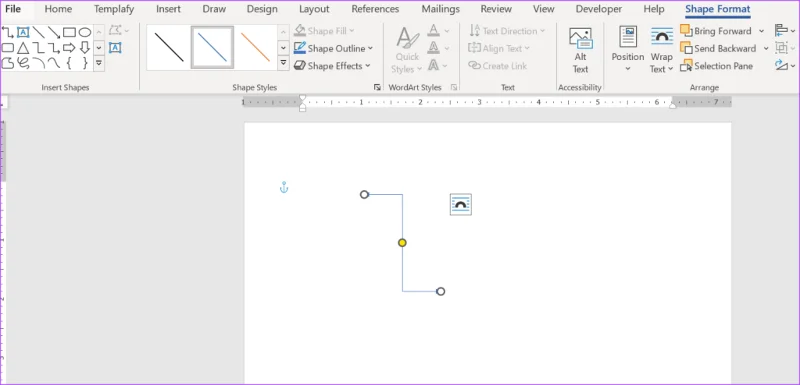Switch to the Layout tab
The image size is (800, 385).
click(x=314, y=9)
